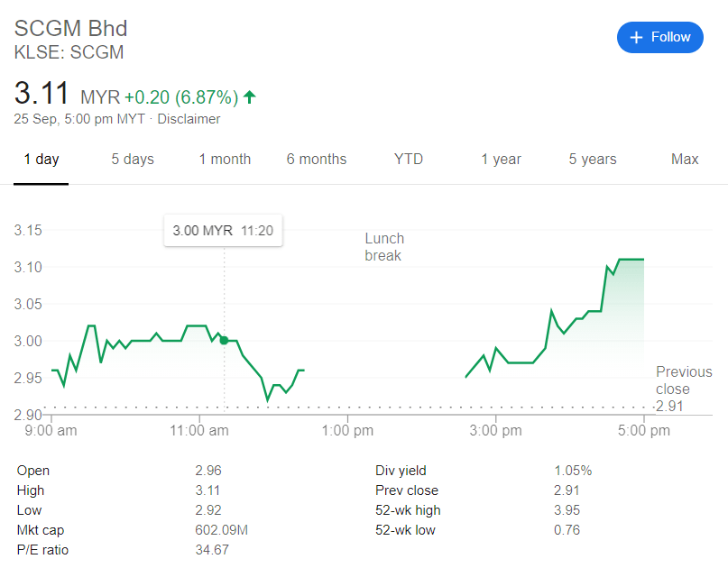This screenshot has height=568, width=728.
Task: Show the 6 months chart
Action: tap(317, 160)
